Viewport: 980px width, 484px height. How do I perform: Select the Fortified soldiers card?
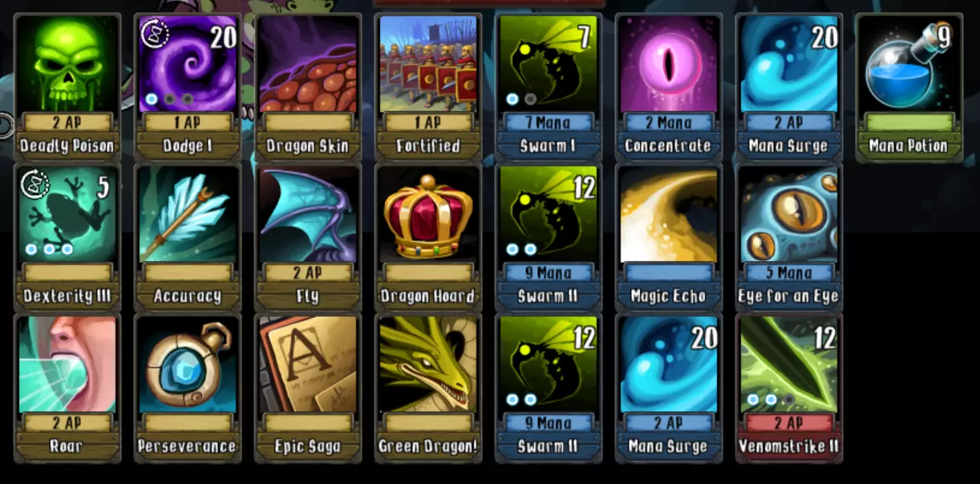point(427,87)
